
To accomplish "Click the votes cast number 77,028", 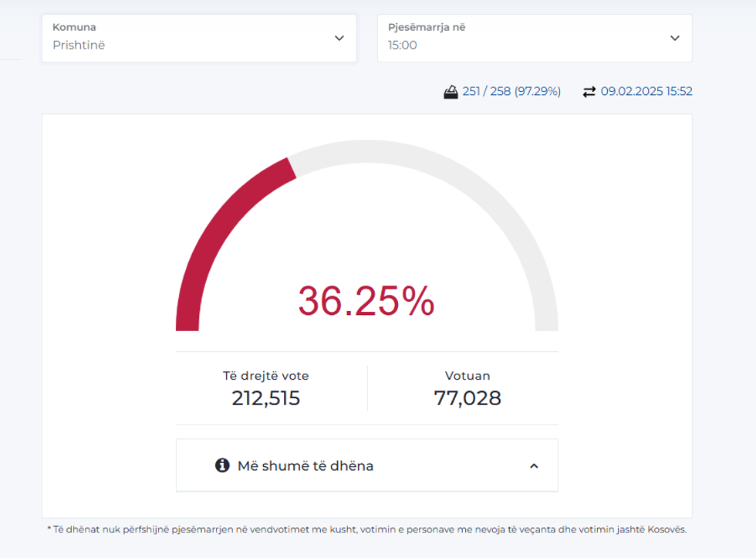I will pyautogui.click(x=467, y=398).
